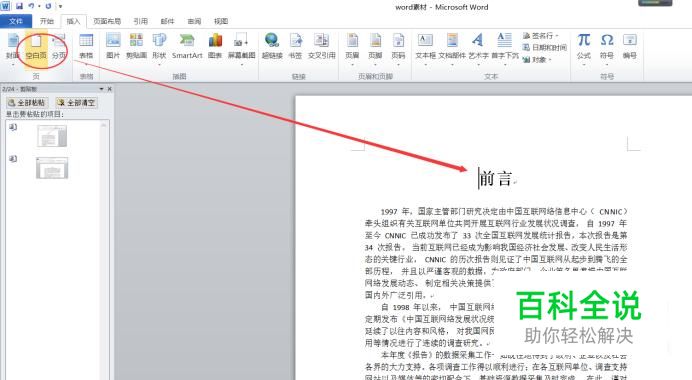This screenshot has height=380, width=692.
Task: Insert a chart (图表)
Action: pyautogui.click(x=215, y=46)
